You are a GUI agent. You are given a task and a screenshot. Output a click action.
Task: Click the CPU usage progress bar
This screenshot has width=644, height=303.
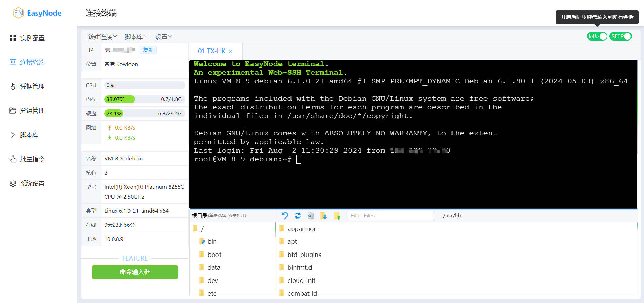tap(144, 85)
